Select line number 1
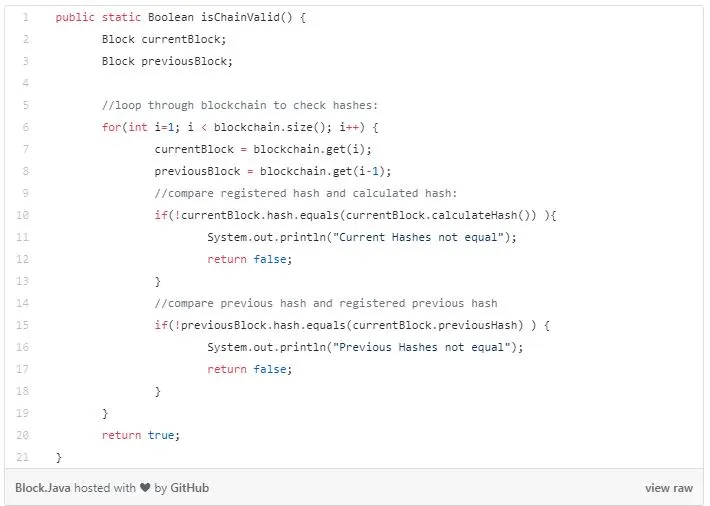 pos(25,18)
